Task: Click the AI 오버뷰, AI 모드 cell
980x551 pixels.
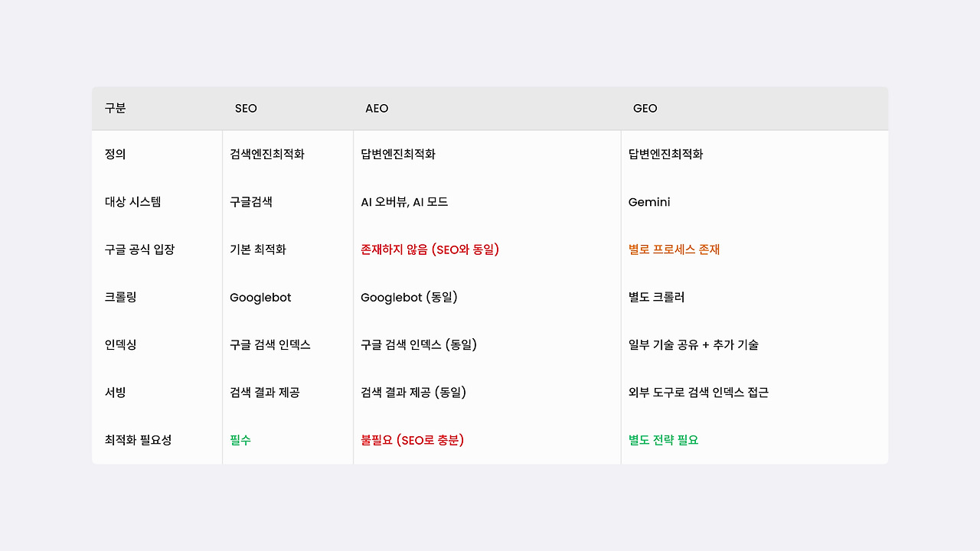Action: pyautogui.click(x=404, y=202)
